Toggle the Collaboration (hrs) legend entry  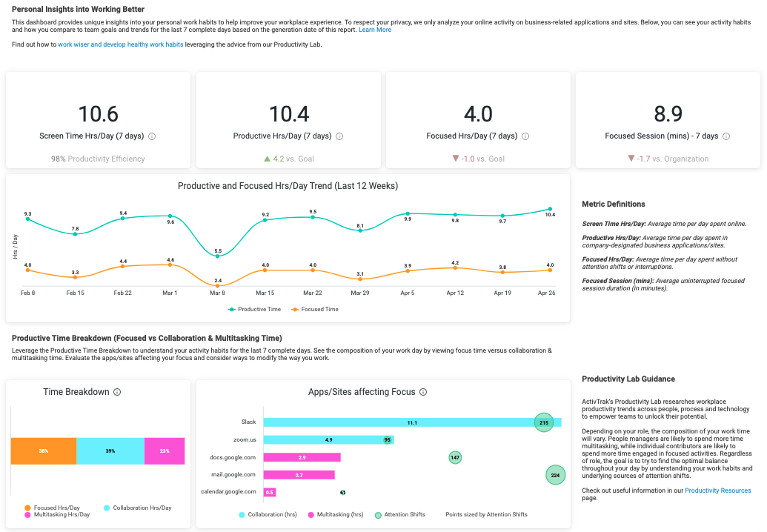[268, 514]
